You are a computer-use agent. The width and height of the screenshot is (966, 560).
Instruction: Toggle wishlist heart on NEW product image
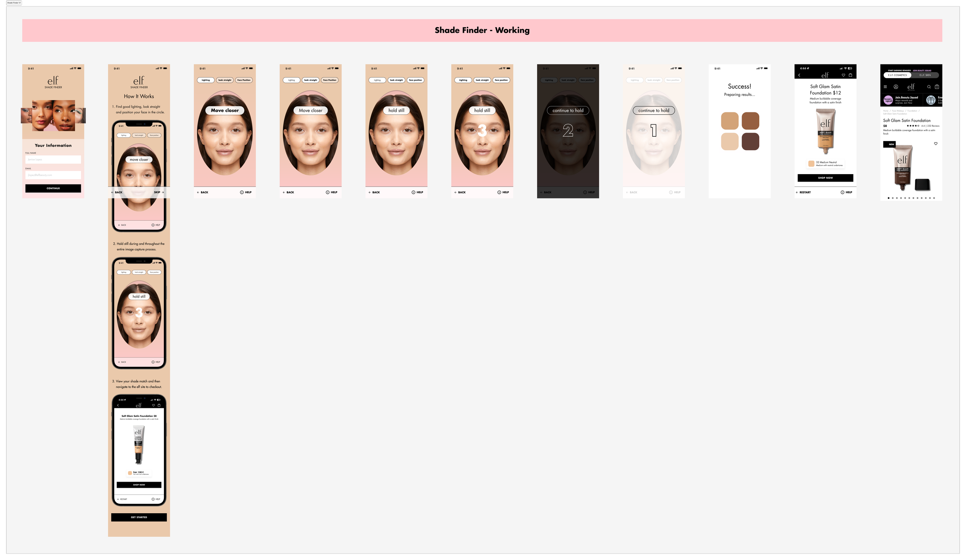pyautogui.click(x=935, y=144)
